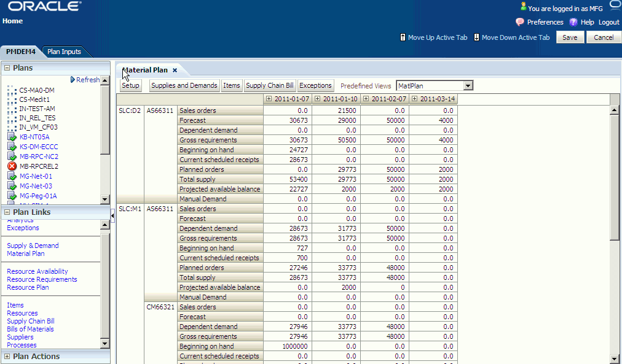Click the Save button
Viewport: 622px width, 364px height.
[x=570, y=37]
